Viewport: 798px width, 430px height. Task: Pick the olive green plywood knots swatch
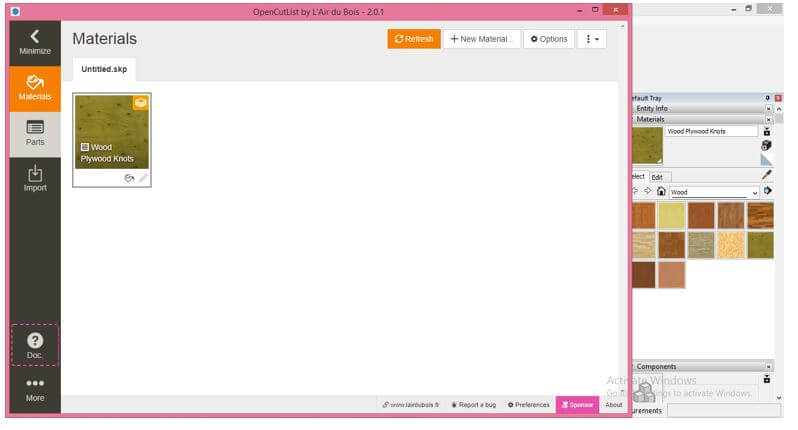pyautogui.click(x=760, y=245)
